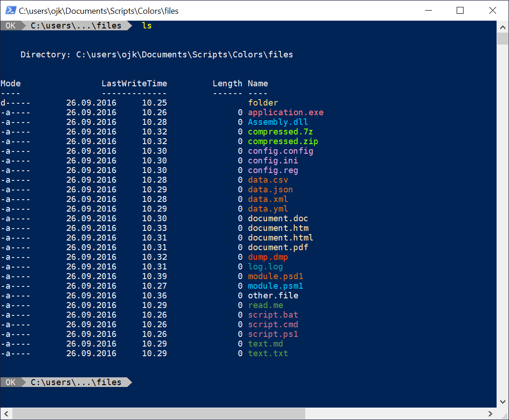
Task: Click the data.xml file name
Action: click(x=268, y=199)
